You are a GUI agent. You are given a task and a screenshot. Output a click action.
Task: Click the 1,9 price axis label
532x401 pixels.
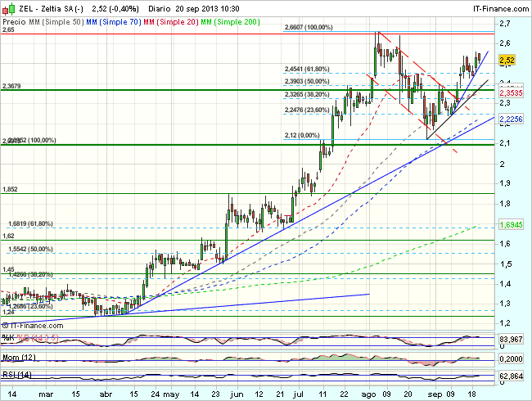pos(505,183)
